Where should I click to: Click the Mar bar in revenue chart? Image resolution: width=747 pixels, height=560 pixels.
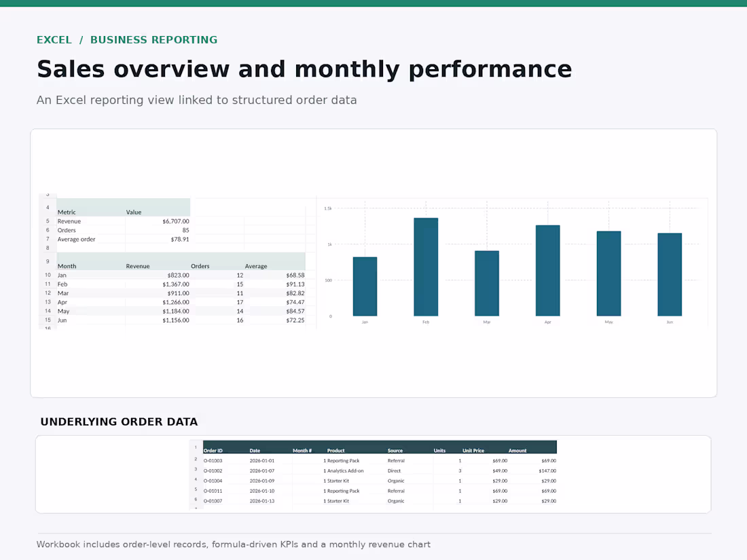tap(487, 283)
